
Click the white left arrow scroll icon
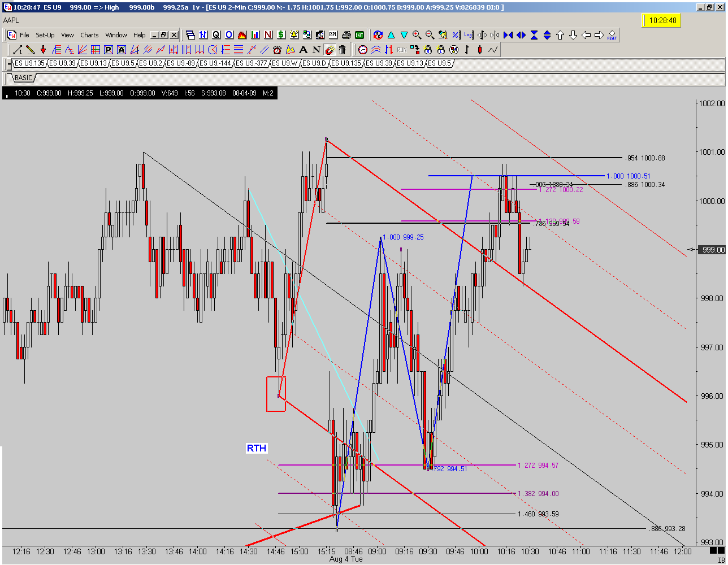pyautogui.click(x=586, y=35)
